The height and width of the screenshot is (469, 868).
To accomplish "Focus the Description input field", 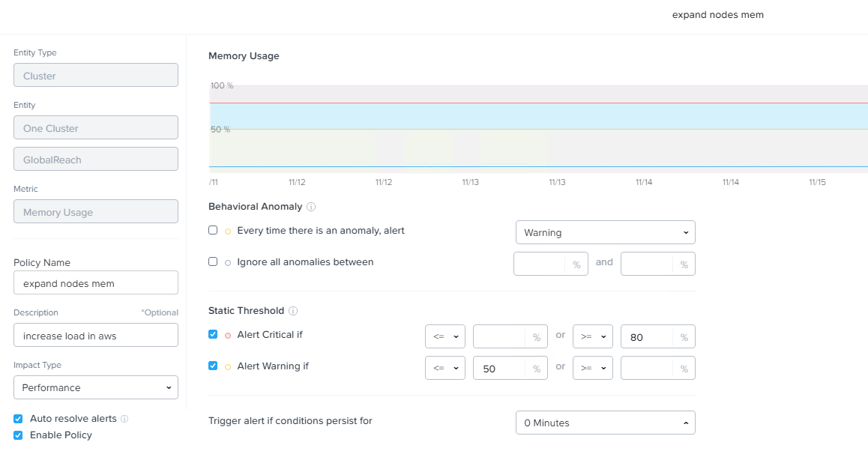I will (96, 335).
